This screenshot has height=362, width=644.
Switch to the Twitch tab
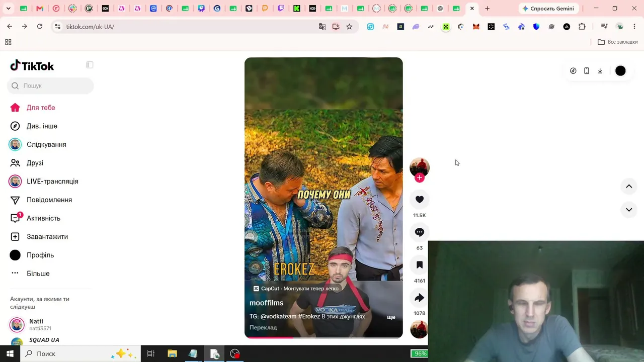coord(281,9)
